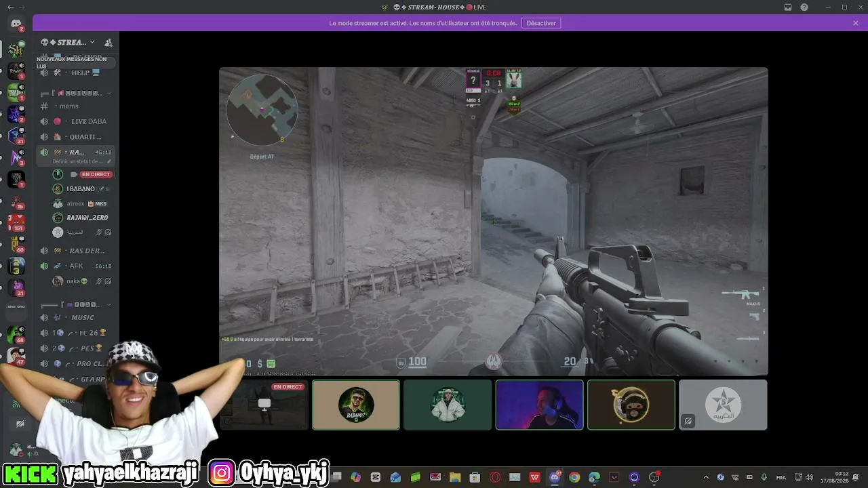Click the Désactiver streamer mode button

click(x=541, y=23)
